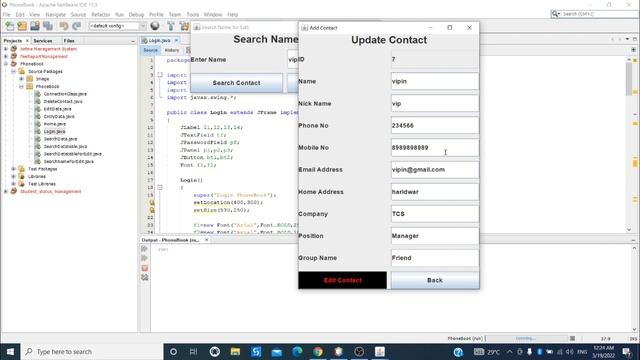
Task: Stop the run with red Output icon
Action: (x=144, y=268)
